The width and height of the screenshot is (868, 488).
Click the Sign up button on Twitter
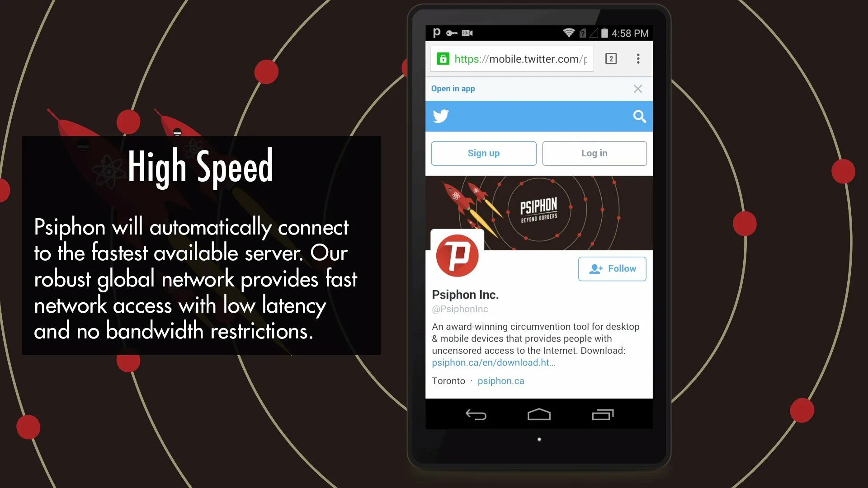click(x=483, y=153)
